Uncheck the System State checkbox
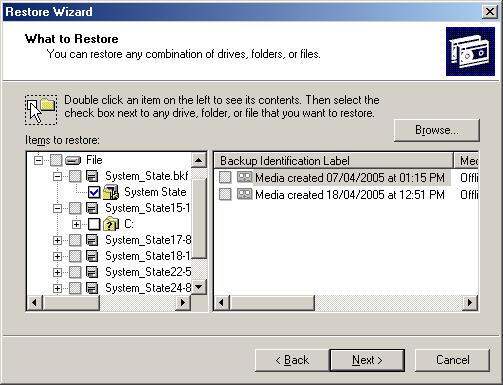 point(94,192)
